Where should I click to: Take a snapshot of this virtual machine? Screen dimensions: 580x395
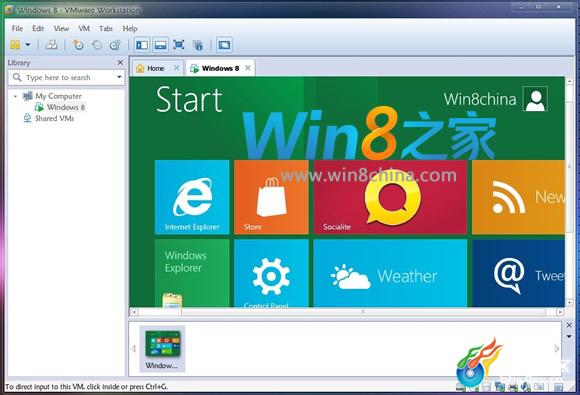[x=78, y=45]
